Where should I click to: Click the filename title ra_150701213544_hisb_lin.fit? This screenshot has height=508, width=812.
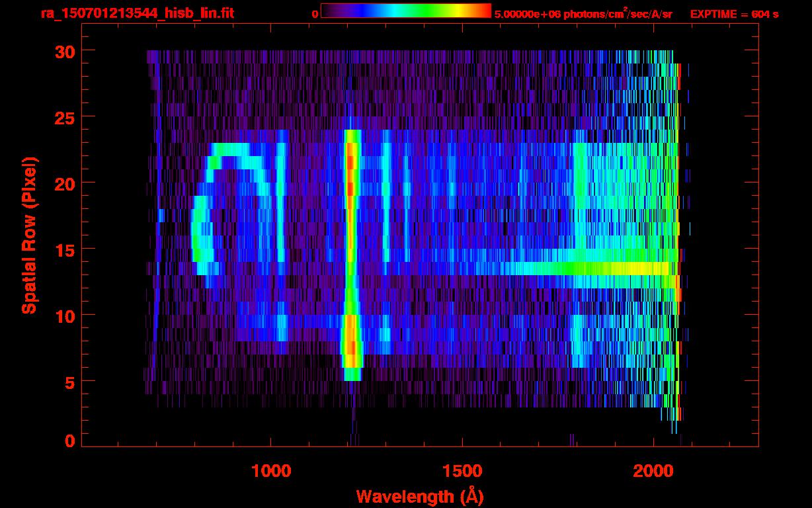137,13
